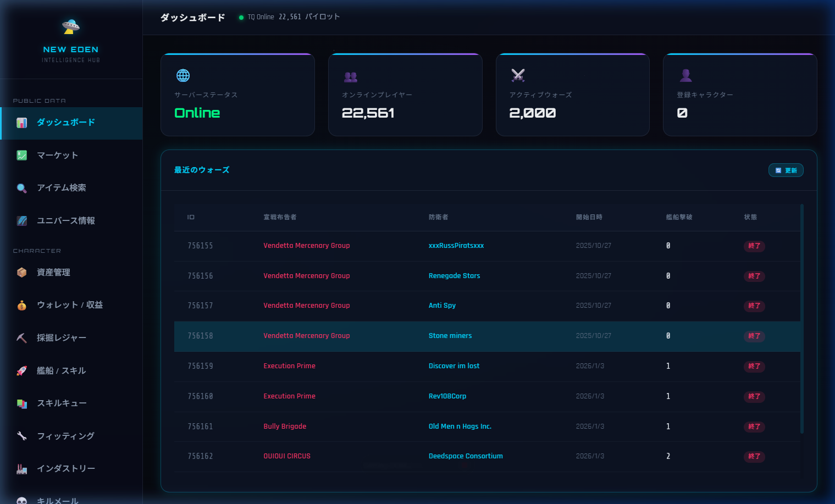
Task: Click the 終了 status badge for war 756162
Action: coord(754,456)
